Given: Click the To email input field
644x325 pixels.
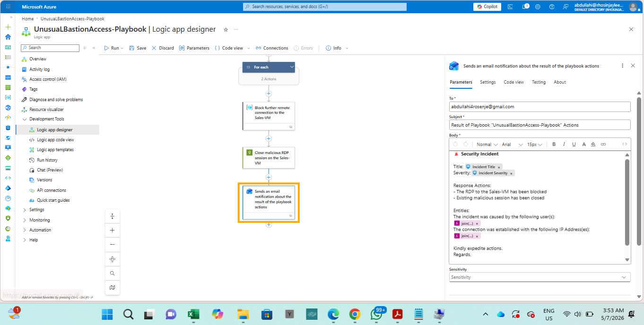Looking at the screenshot, I should (x=540, y=107).
